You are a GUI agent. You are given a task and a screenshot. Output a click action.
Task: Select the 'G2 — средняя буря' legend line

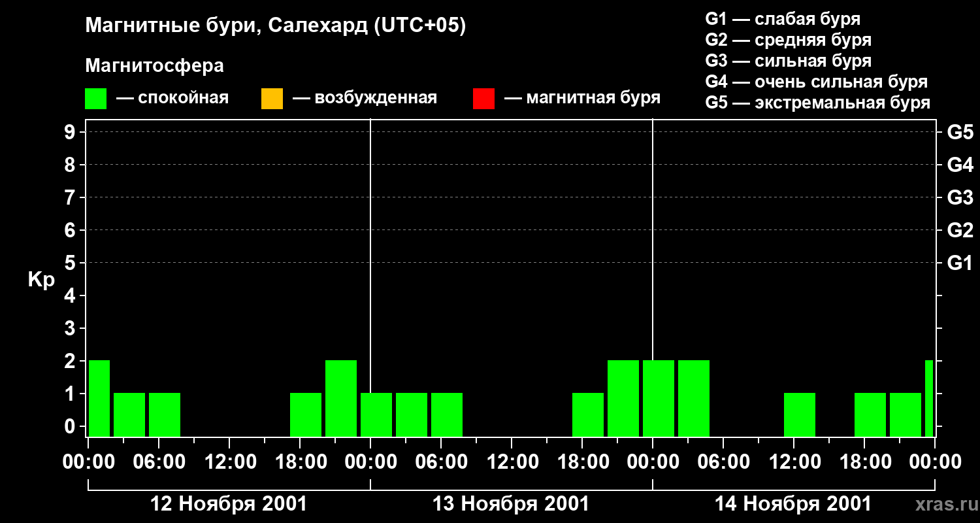point(789,40)
